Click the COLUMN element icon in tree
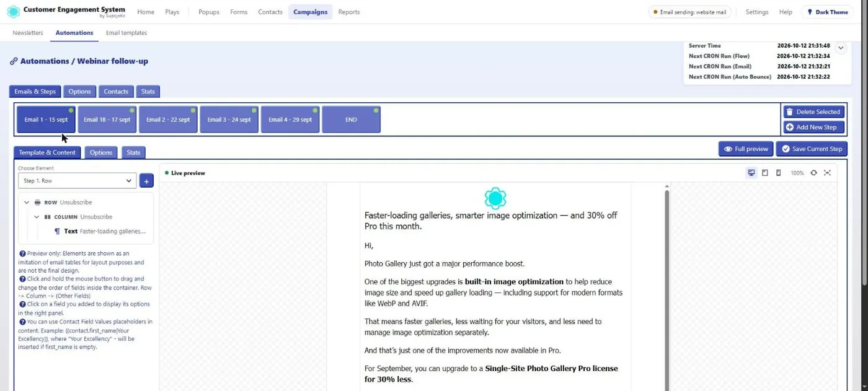 point(48,217)
